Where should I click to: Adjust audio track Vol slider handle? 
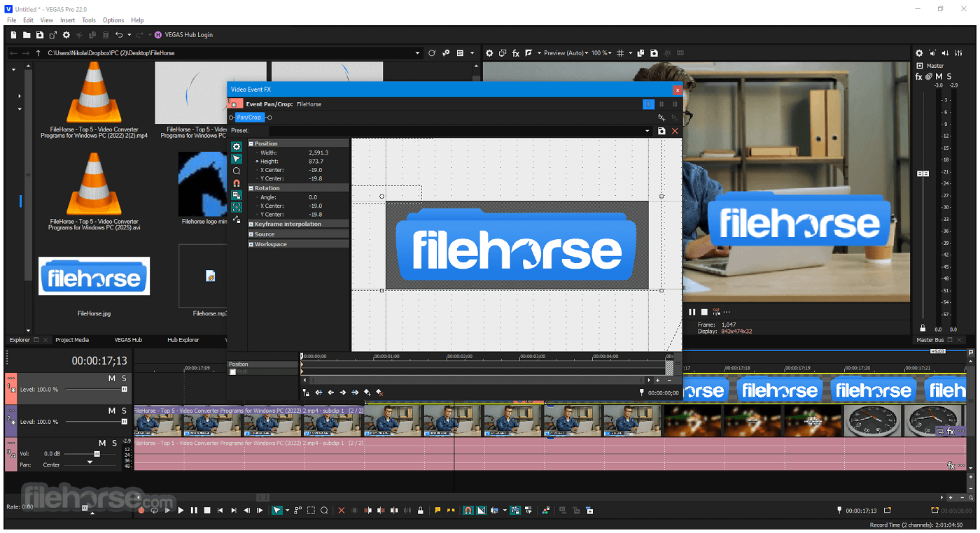click(x=97, y=454)
